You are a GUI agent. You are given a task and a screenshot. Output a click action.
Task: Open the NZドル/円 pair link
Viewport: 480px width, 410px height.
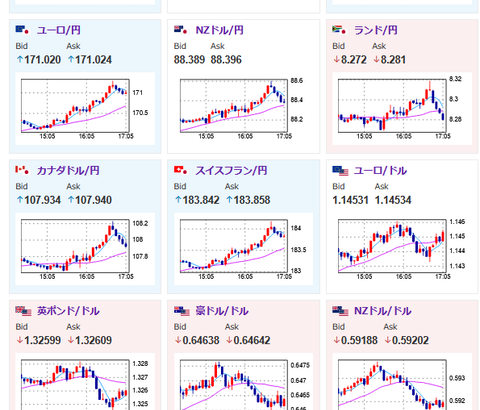pos(219,30)
